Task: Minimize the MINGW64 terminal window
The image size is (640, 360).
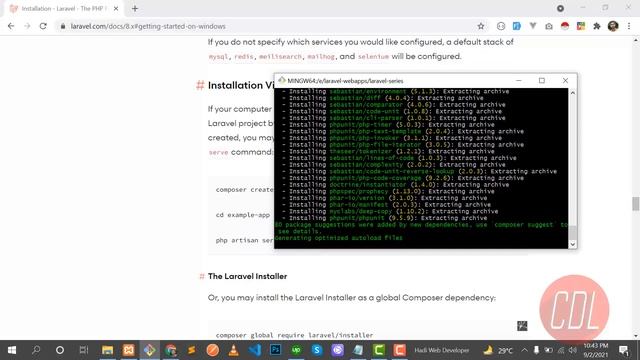Action: pyautogui.click(x=518, y=80)
